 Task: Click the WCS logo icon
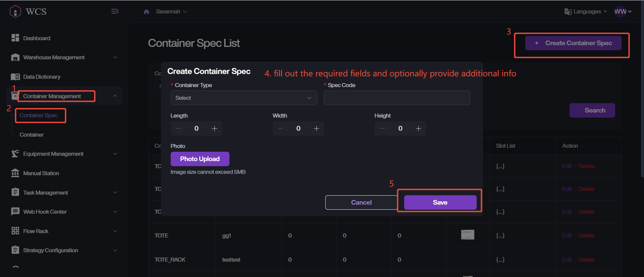pos(15,11)
